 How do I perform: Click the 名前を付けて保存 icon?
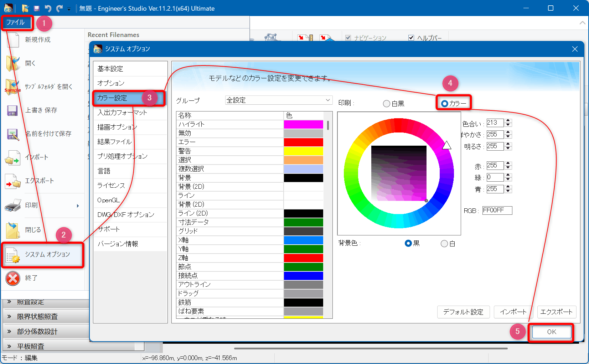pyautogui.click(x=13, y=134)
